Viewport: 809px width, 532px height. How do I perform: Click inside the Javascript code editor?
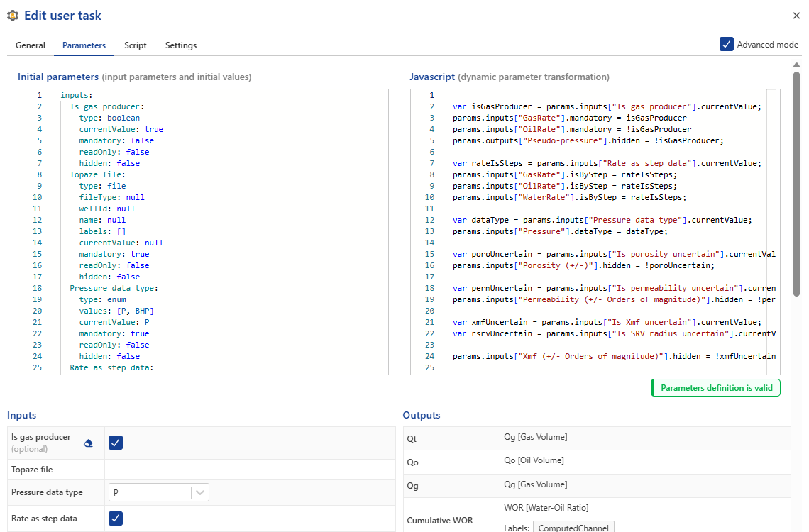(x=595, y=232)
